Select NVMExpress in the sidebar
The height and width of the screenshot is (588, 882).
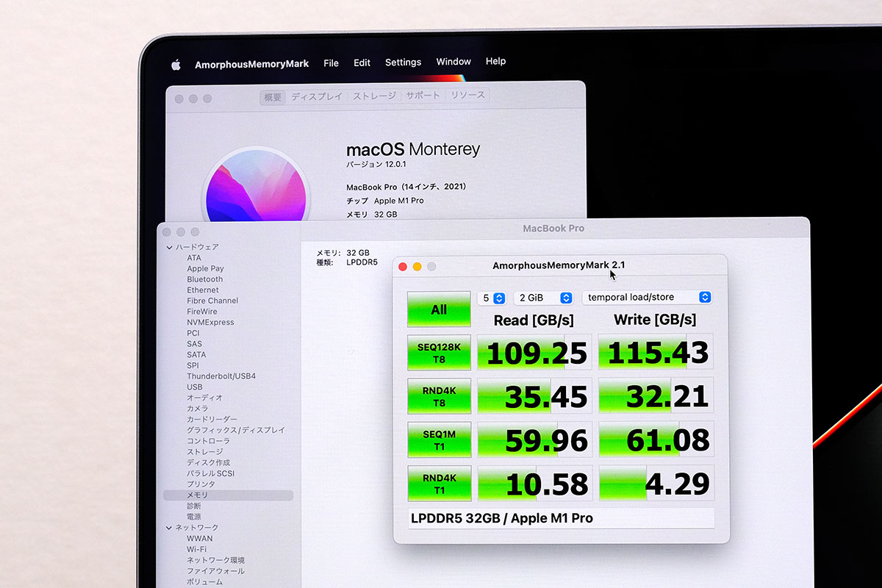pos(210,323)
